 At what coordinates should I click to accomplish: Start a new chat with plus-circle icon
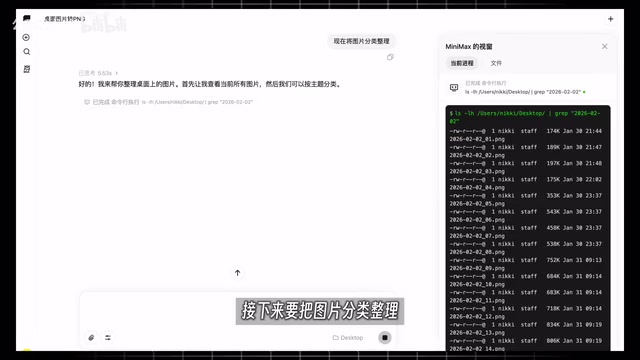(x=26, y=38)
